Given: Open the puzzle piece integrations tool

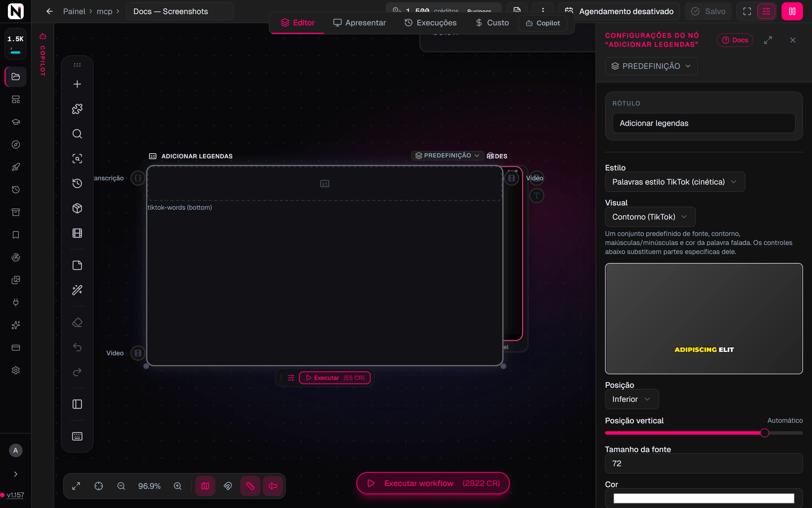Looking at the screenshot, I should [77, 109].
